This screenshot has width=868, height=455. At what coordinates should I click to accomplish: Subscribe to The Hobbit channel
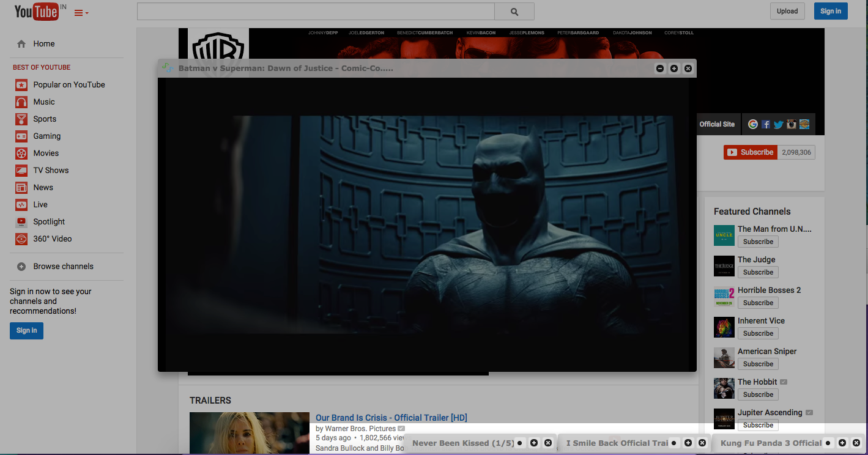[758, 394]
